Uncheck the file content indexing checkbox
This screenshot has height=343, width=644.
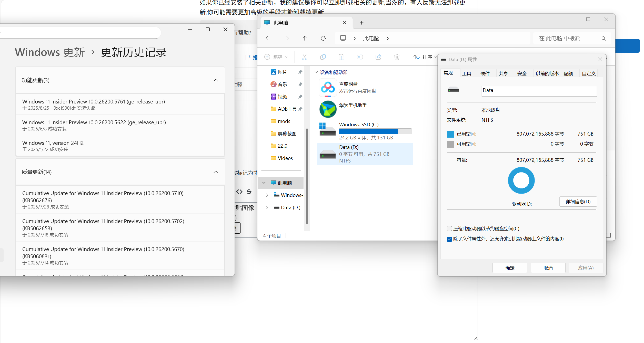click(449, 239)
